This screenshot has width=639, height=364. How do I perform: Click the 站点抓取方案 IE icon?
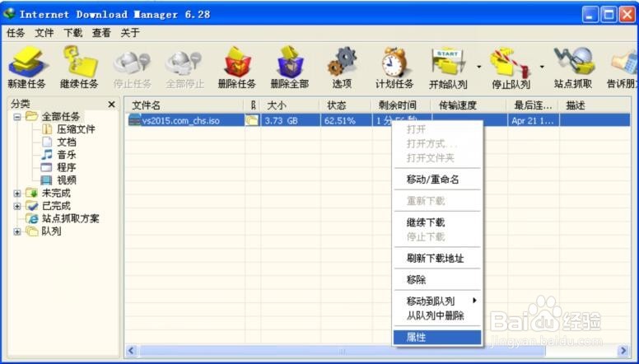pyautogui.click(x=32, y=218)
